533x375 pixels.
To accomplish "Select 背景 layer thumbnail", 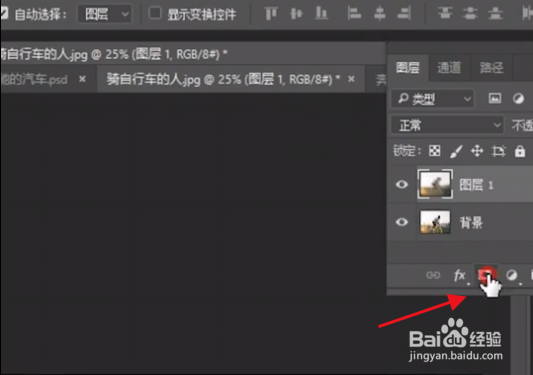I will [x=435, y=222].
